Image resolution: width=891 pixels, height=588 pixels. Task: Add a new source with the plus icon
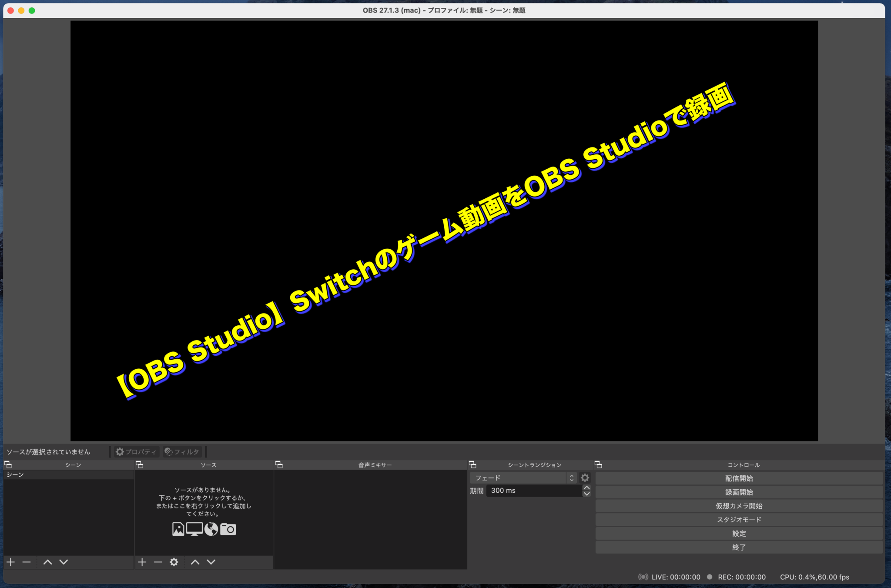pyautogui.click(x=142, y=562)
